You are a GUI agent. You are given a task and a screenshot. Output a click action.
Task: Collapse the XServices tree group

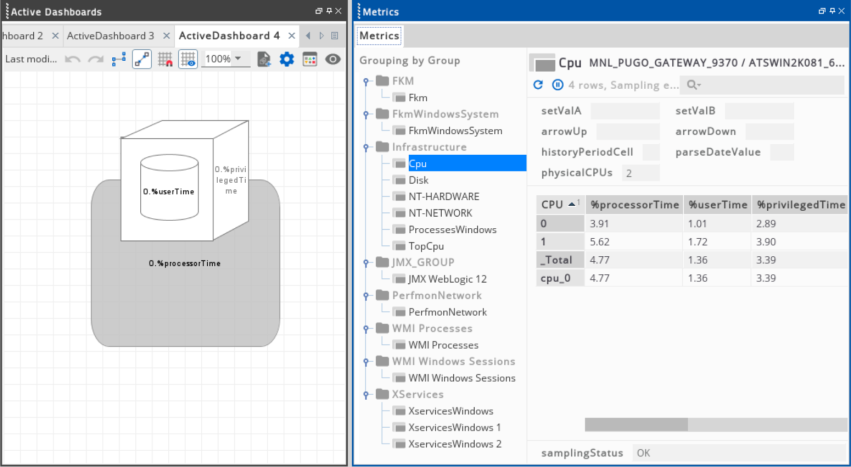tap(368, 395)
